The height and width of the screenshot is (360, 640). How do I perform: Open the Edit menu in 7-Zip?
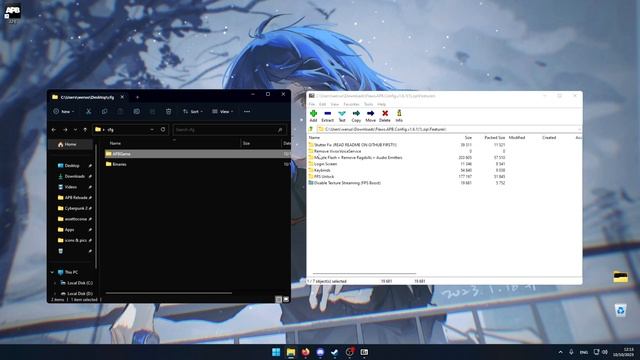[322, 104]
